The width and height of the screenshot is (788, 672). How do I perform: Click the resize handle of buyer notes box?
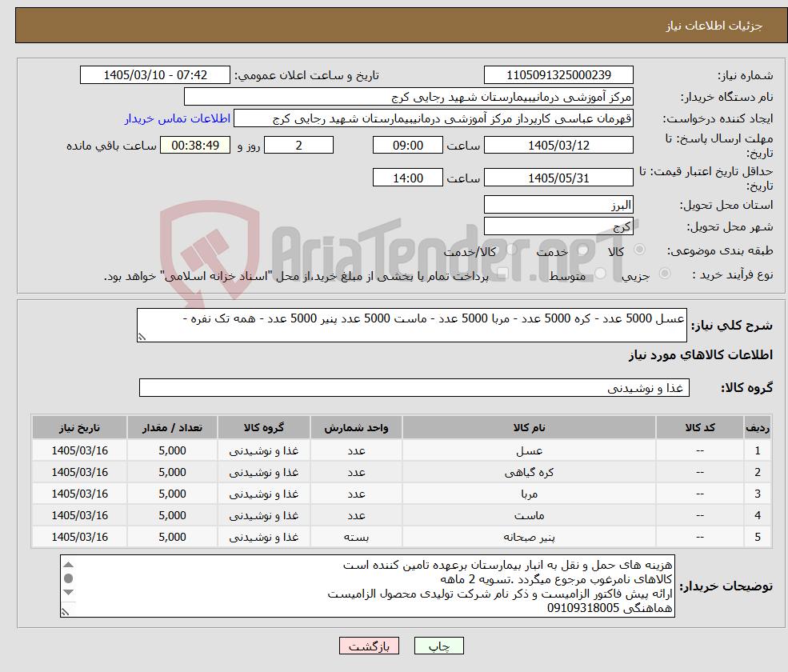click(x=65, y=612)
